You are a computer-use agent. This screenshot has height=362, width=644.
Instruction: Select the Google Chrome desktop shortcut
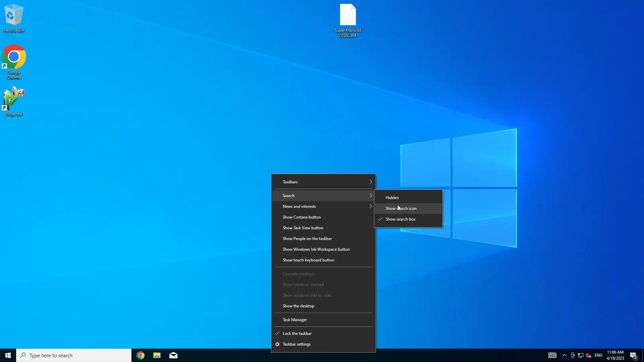14,61
